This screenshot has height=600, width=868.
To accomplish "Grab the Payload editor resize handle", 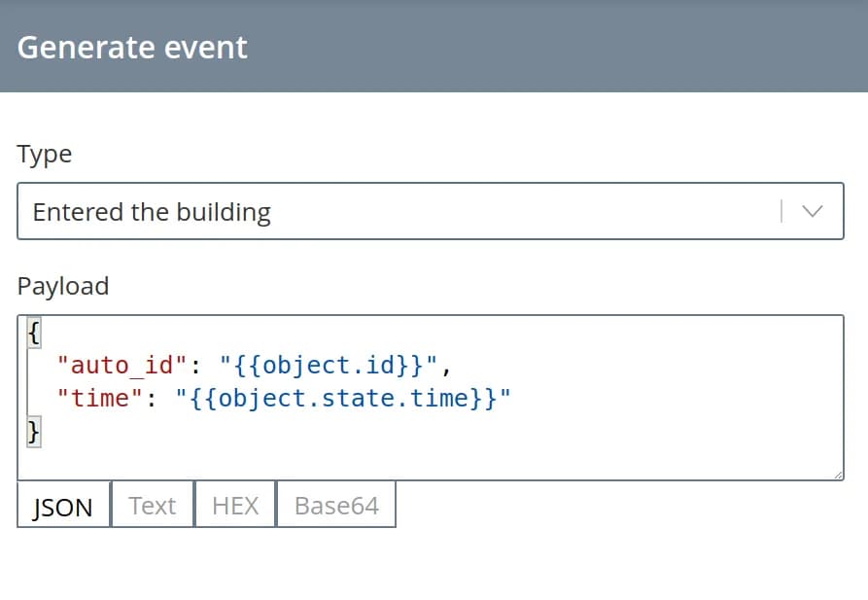I will pyautogui.click(x=838, y=475).
